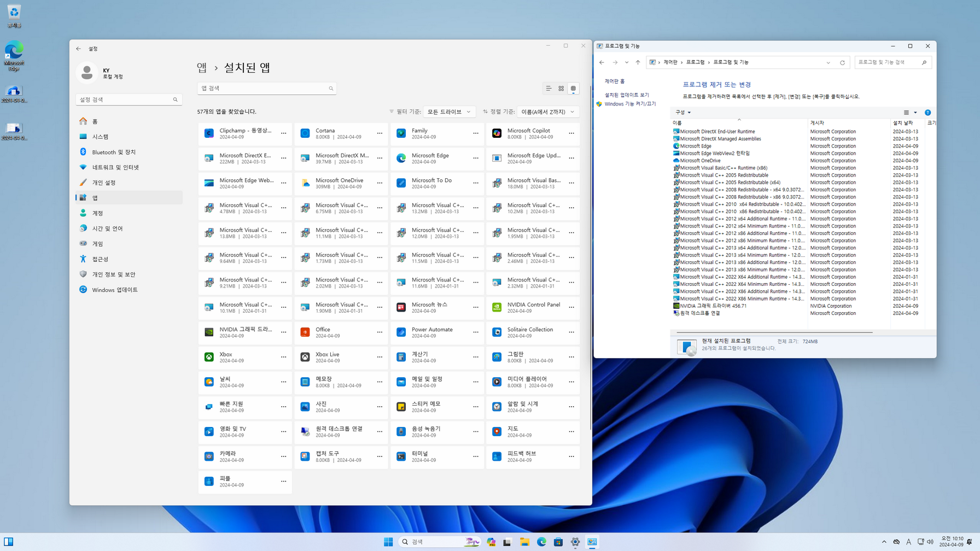Click the Microsoft Copilot app icon in the apps list
Viewport: 980px width, 551px height.
497,133
